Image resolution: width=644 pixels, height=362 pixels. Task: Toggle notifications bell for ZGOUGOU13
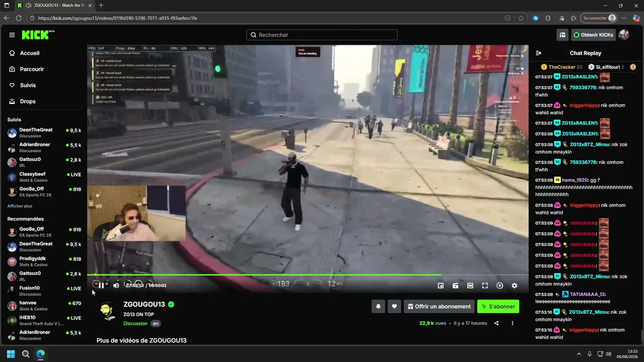pos(378,306)
